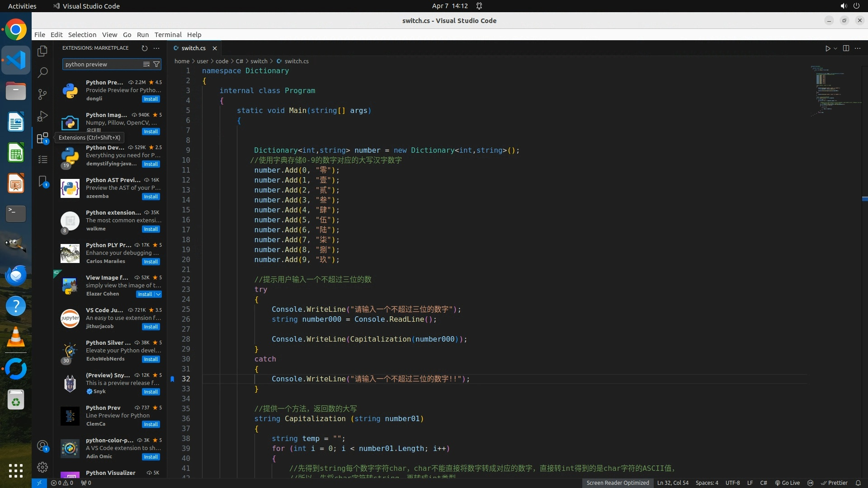Viewport: 868px width, 488px height.
Task: Open dropdown next to Run code button
Action: click(x=835, y=48)
